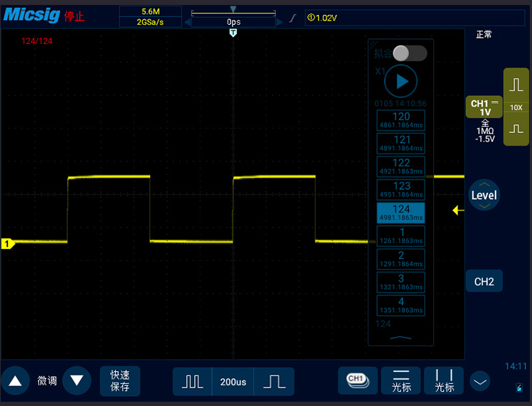Click the battery status icon
Screen dimensions: 532x406
click(519, 388)
